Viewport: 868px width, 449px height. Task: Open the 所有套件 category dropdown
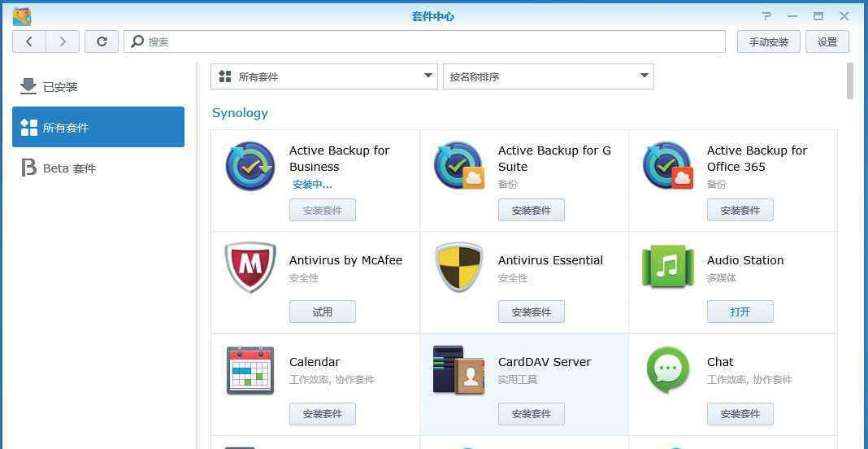coord(323,76)
